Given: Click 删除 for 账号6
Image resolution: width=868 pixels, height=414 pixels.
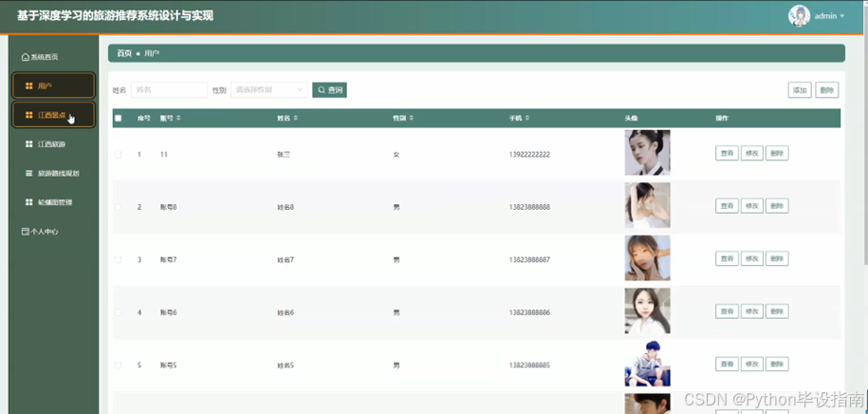Looking at the screenshot, I should [777, 310].
